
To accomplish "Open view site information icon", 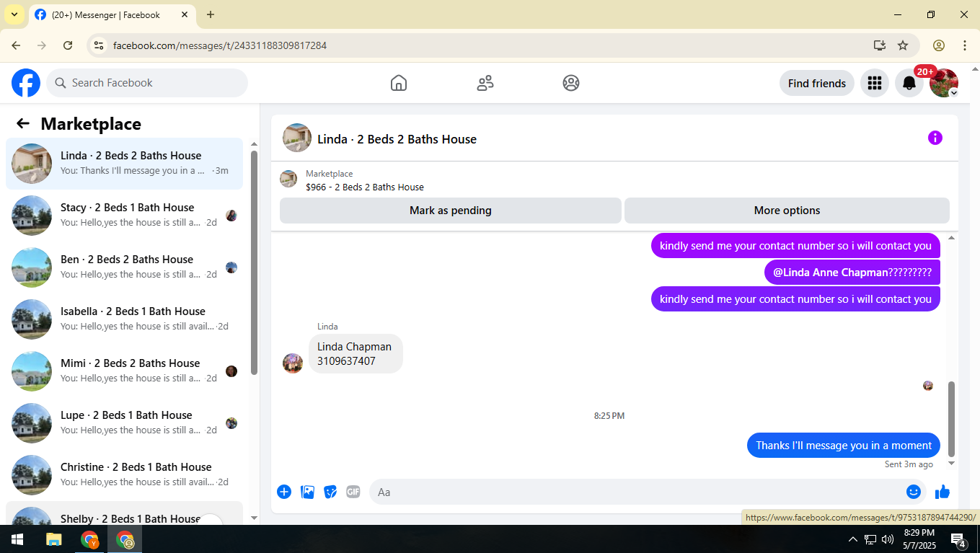I will pos(99,45).
